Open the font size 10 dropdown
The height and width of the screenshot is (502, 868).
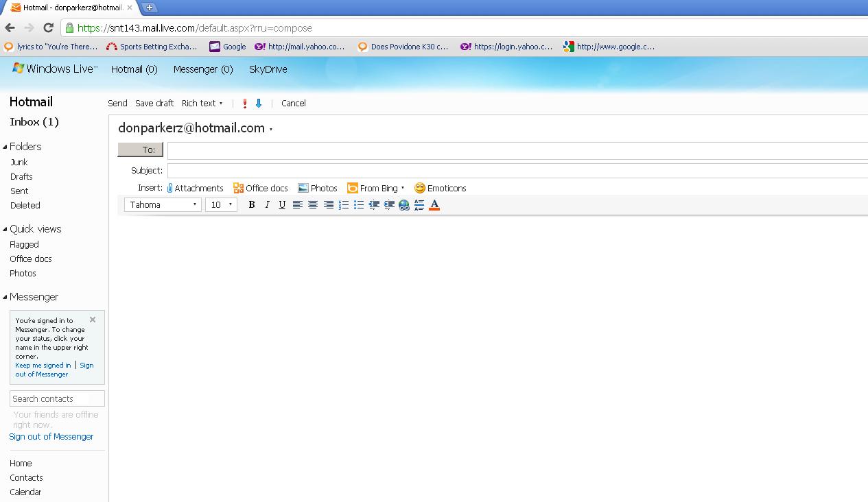point(221,205)
